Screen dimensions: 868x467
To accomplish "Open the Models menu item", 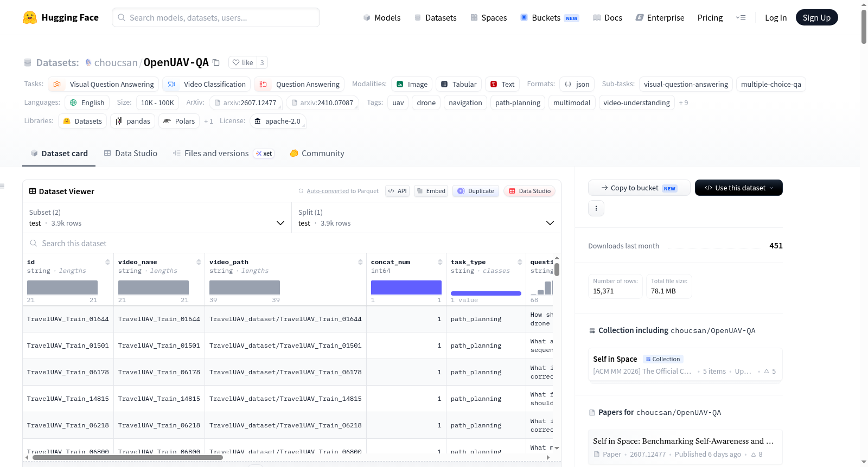I will click(x=382, y=17).
